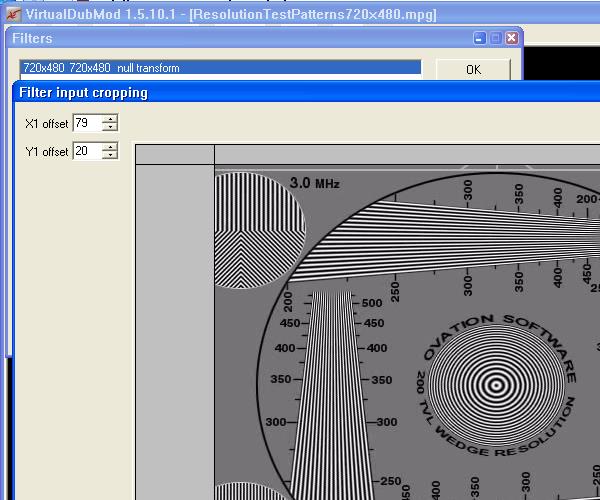Image resolution: width=600 pixels, height=500 pixels.
Task: Click the Filter input cropping title bar
Action: 306,92
